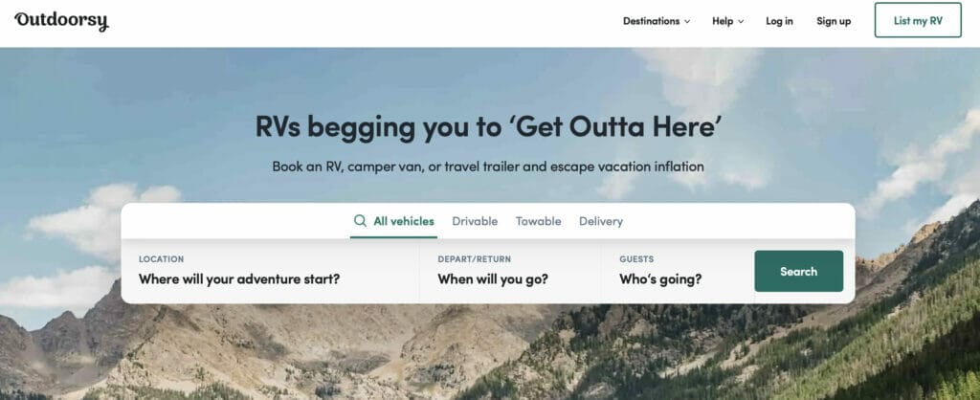This screenshot has height=400, width=980.
Task: Open the Sign up link
Action: click(834, 21)
